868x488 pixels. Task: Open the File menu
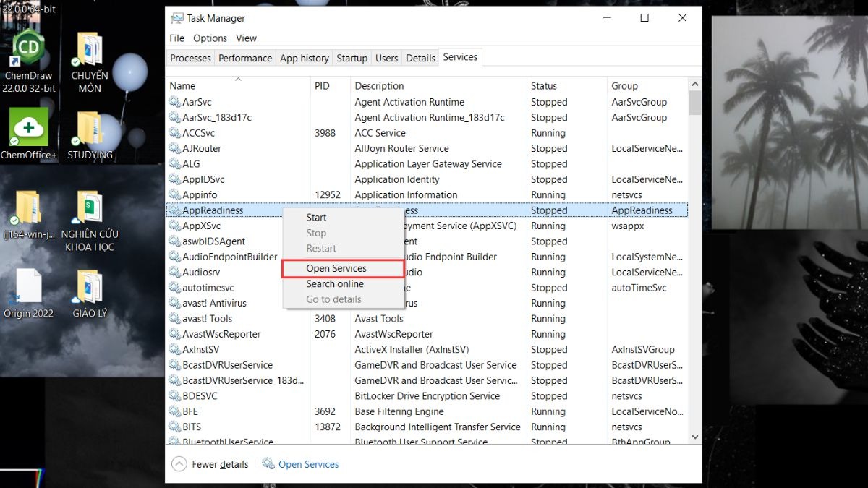[x=176, y=38]
